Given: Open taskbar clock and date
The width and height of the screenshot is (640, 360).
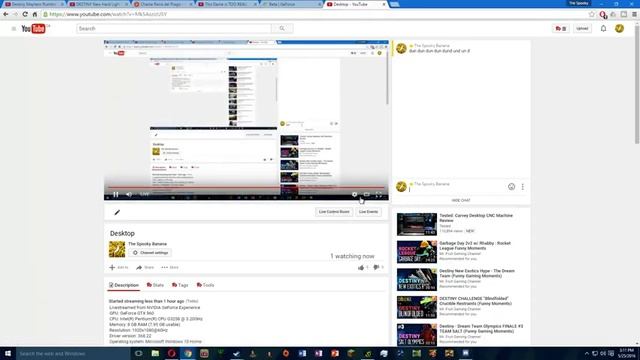Looking at the screenshot, I should pos(626,353).
